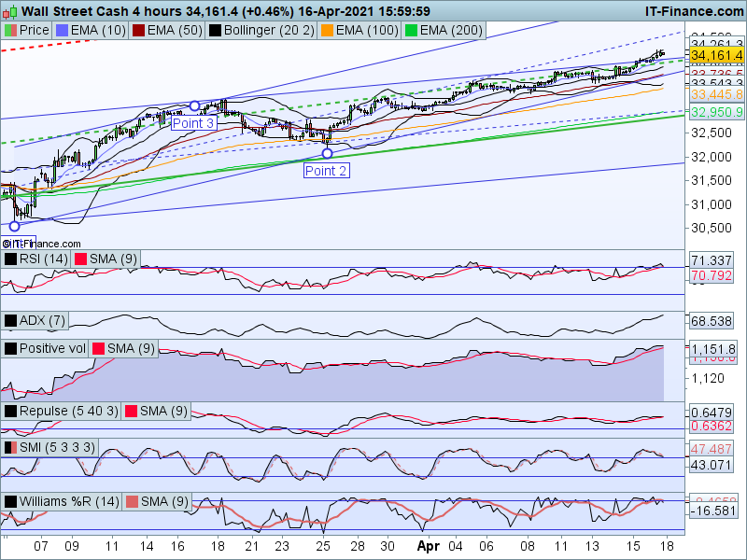Click the orange 33,445.8 price tag
Image resolution: width=747 pixels, height=560 pixels.
click(x=716, y=94)
